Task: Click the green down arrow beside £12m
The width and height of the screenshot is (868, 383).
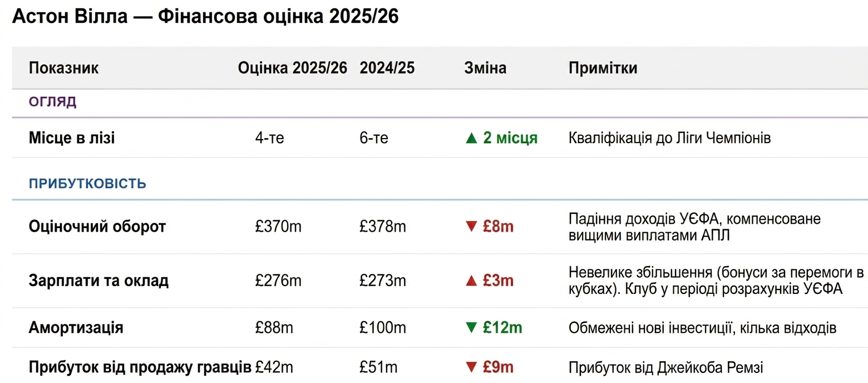Action: coord(471,327)
